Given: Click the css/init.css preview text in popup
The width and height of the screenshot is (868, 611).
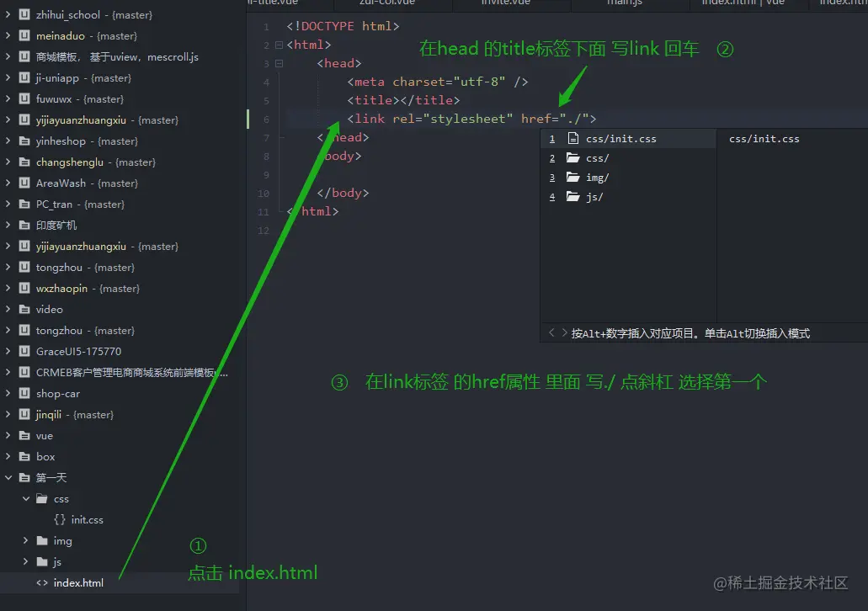Looking at the screenshot, I should (764, 139).
